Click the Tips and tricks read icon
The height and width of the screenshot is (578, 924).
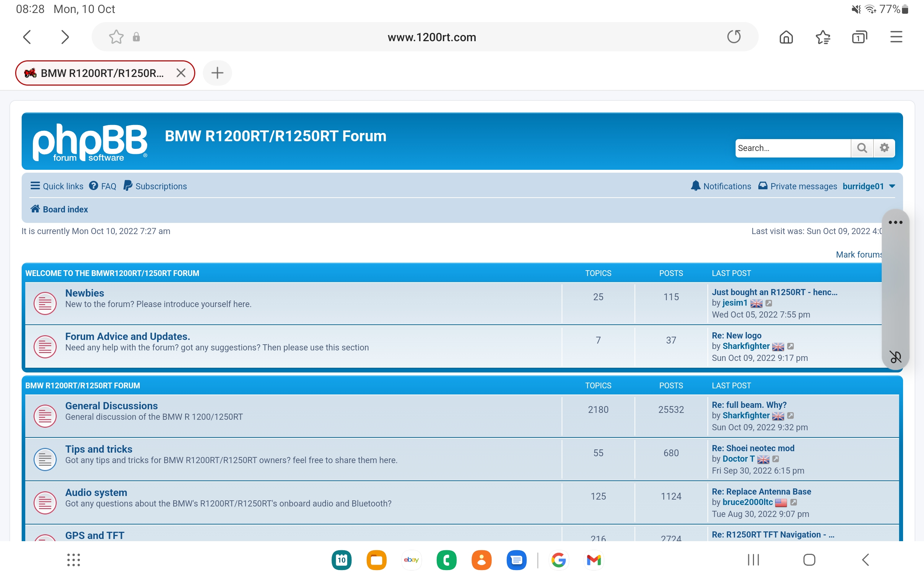pos(45,459)
